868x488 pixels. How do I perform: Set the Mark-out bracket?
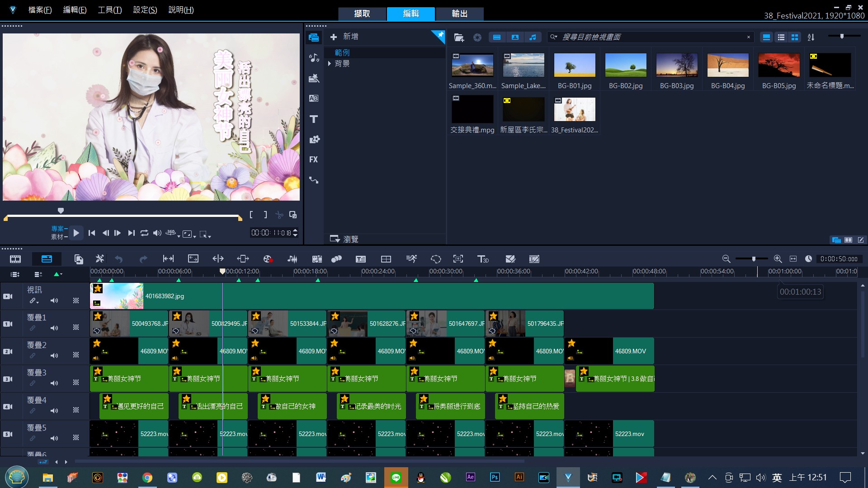265,215
